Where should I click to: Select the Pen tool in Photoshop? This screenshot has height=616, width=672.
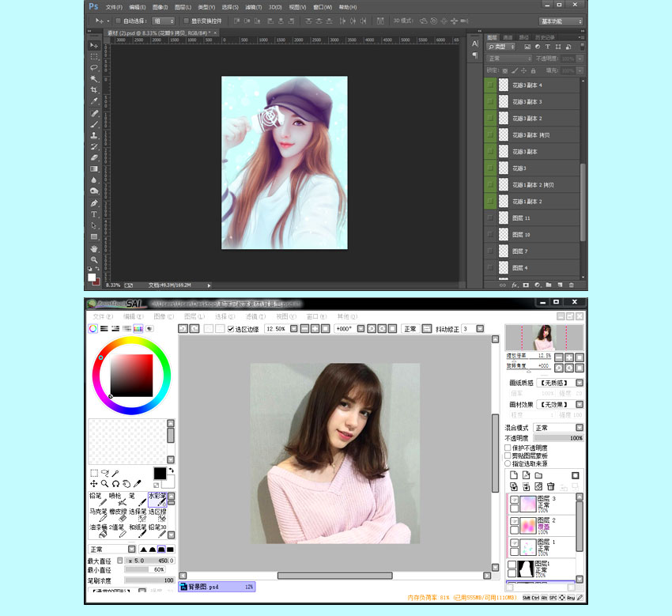coord(94,203)
